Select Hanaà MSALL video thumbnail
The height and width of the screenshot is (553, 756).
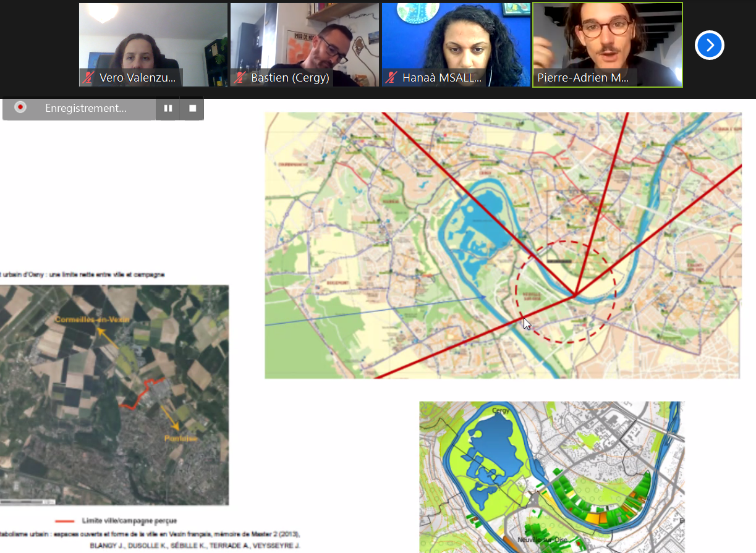[x=456, y=44]
